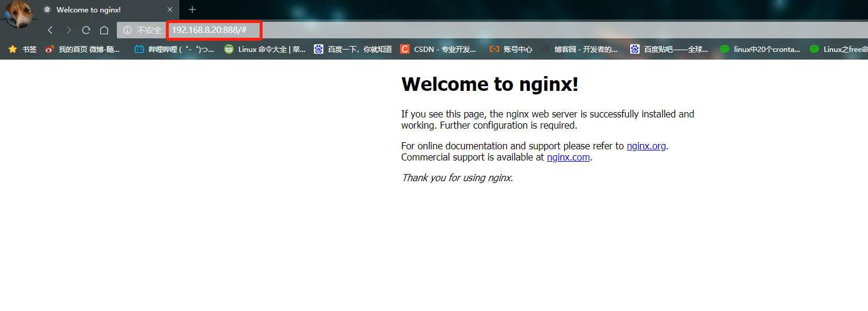Open the 哔哩哔哩 bookmark

click(x=174, y=50)
